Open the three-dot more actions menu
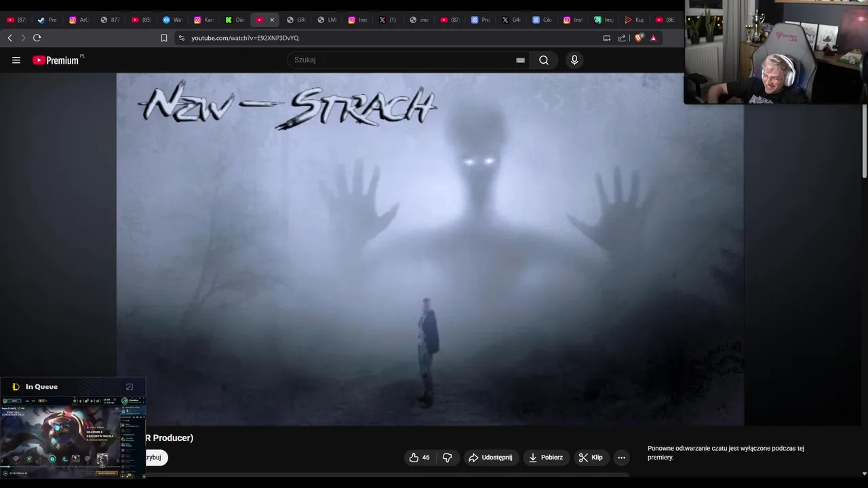868x488 pixels. (621, 457)
